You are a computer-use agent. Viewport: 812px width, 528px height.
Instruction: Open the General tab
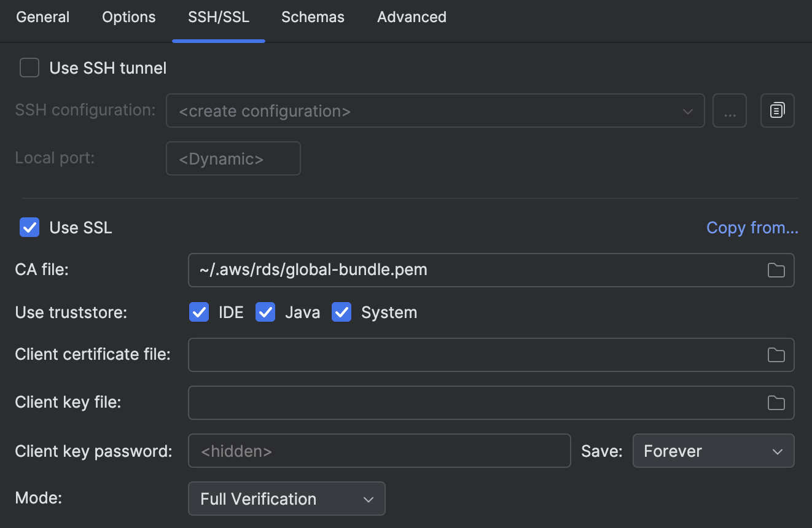point(43,17)
